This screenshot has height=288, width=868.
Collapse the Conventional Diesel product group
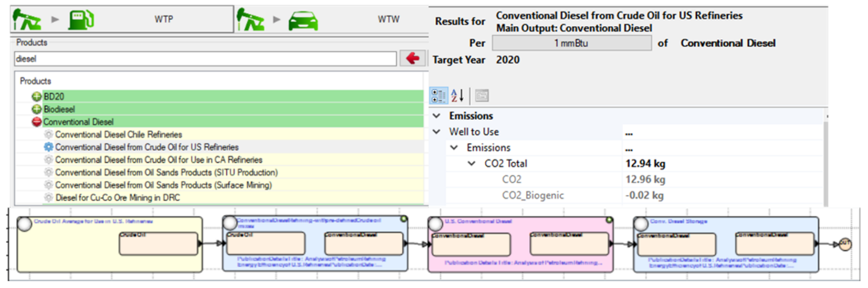[36, 122]
